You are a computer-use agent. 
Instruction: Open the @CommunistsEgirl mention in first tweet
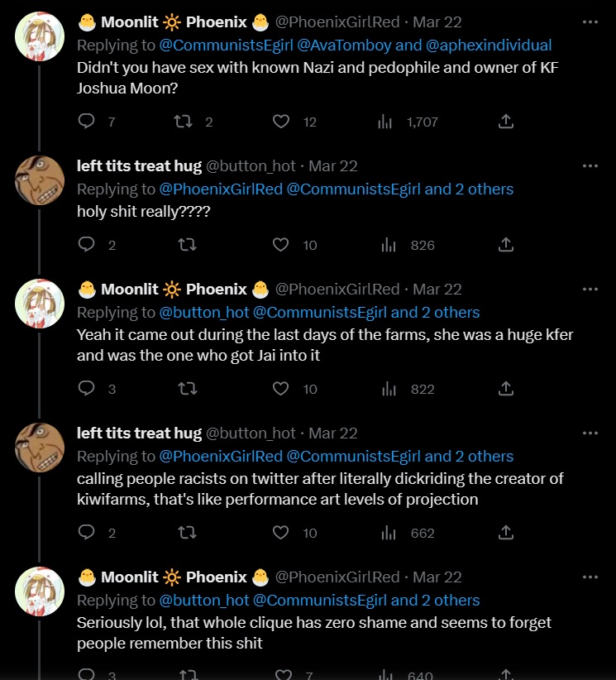coord(227,45)
